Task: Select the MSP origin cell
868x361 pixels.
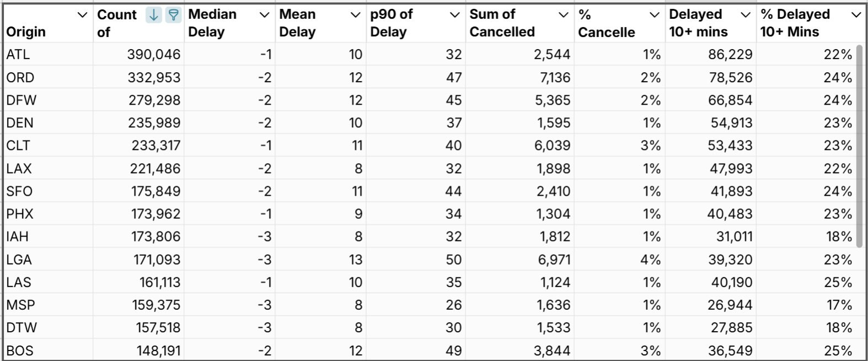Action: (x=20, y=305)
